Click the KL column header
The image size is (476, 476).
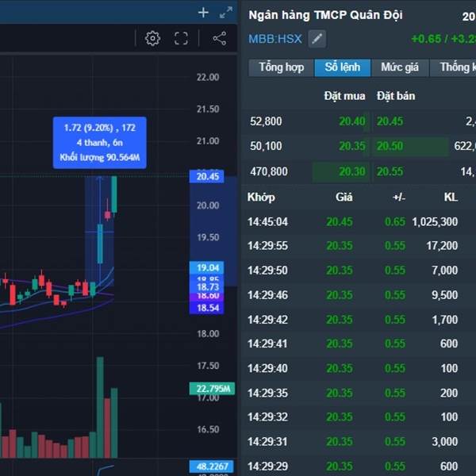451,198
